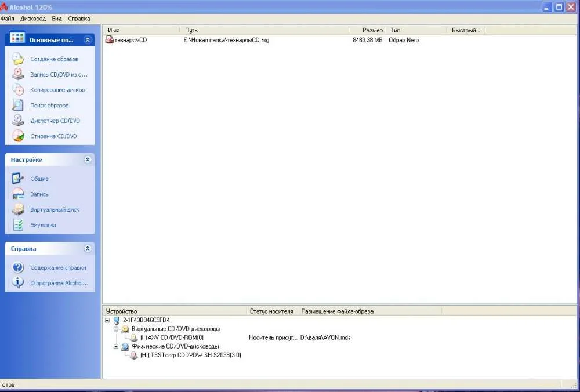
Task: Click the Быстрый column header
Action: click(466, 30)
